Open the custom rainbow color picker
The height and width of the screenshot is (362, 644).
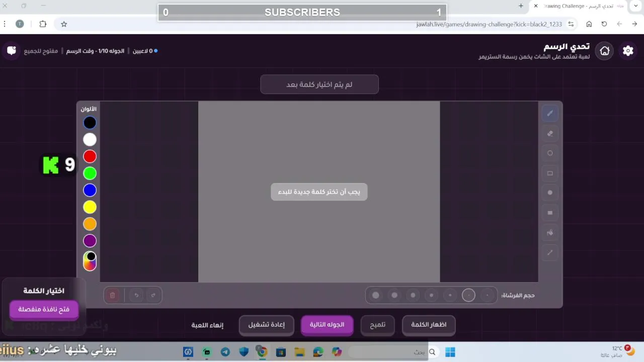90,261
